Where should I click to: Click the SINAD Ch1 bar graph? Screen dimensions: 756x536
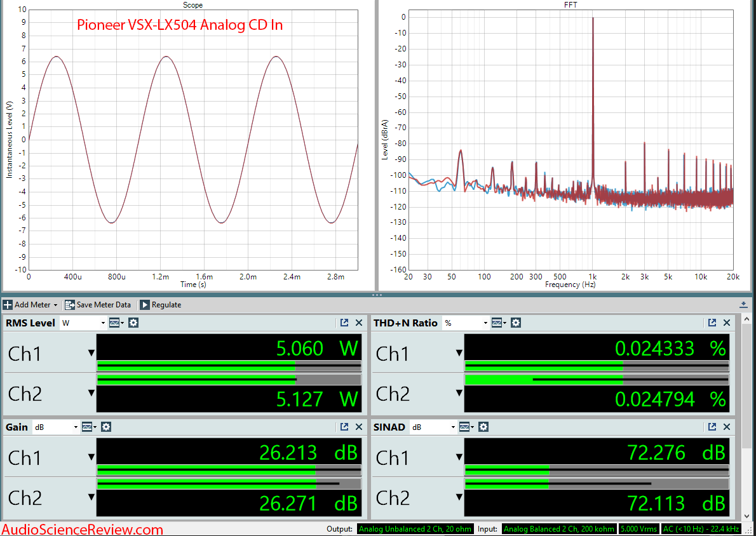pyautogui.click(x=597, y=470)
